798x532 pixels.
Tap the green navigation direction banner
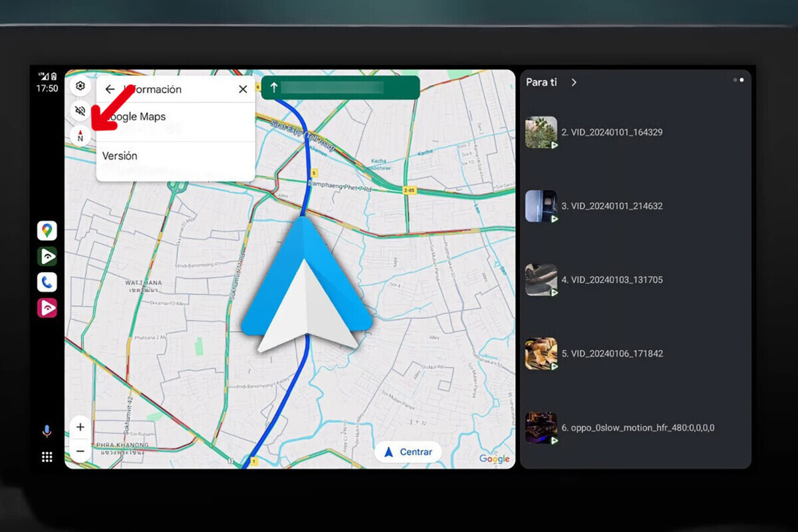(340, 88)
